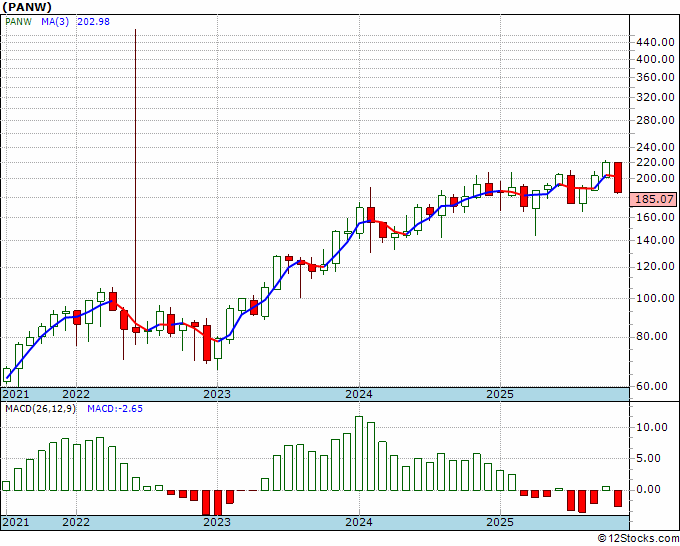Click the 140.00 price axis label
The image size is (680, 546).
pyautogui.click(x=655, y=240)
